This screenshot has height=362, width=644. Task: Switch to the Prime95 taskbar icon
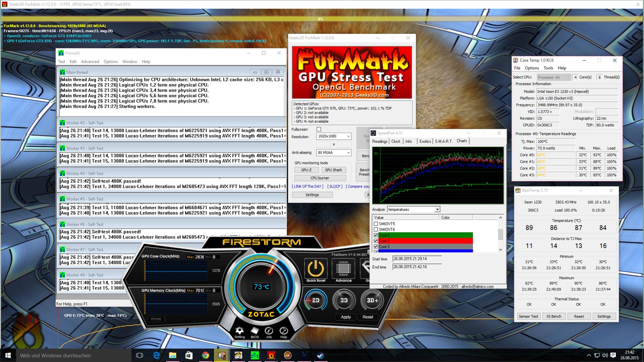click(255, 355)
